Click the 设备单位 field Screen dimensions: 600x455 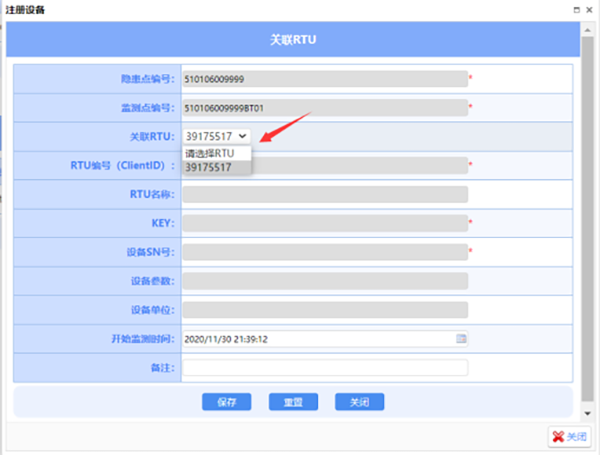tap(324, 310)
